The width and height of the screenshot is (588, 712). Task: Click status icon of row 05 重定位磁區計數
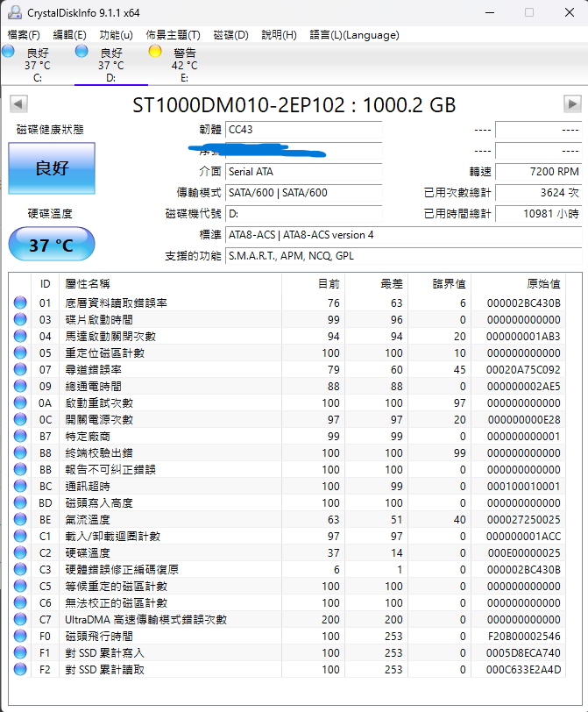pyautogui.click(x=20, y=352)
